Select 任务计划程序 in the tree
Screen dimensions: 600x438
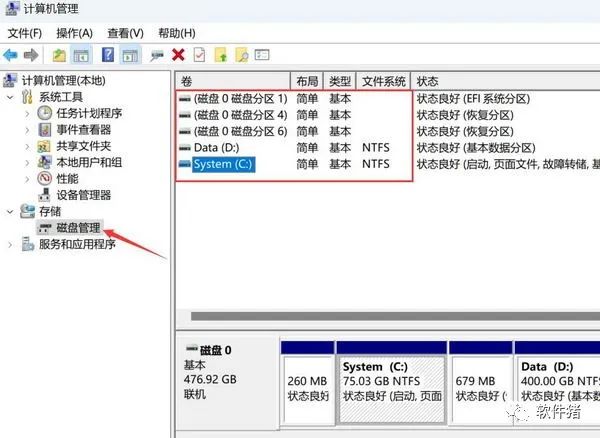point(89,113)
